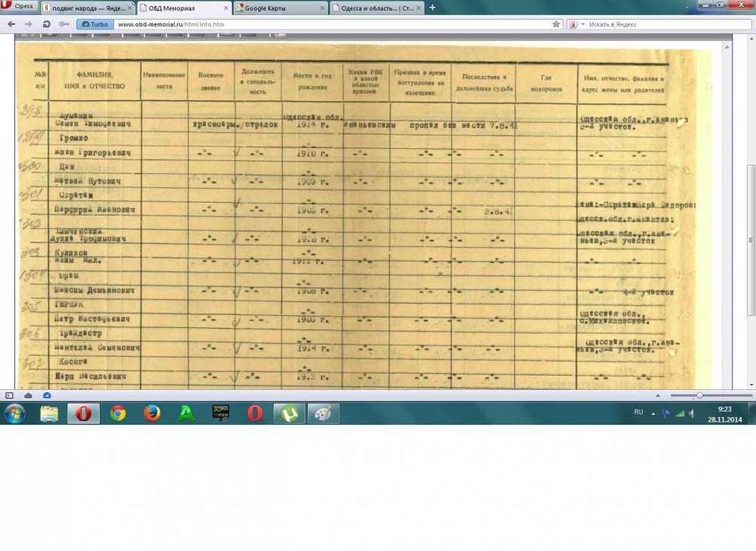Click the name 'Максим Демьянович' in the scan

coord(94,291)
